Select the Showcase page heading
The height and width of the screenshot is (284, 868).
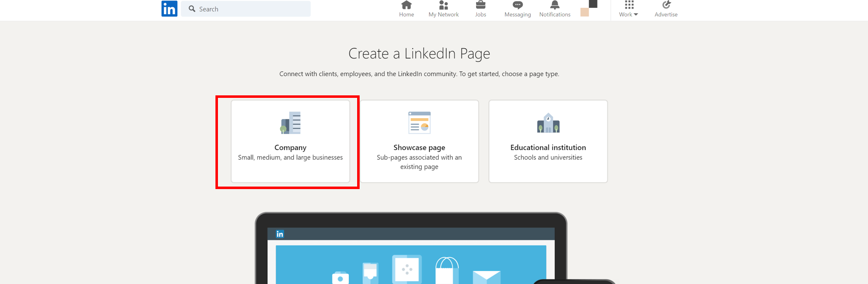point(419,147)
